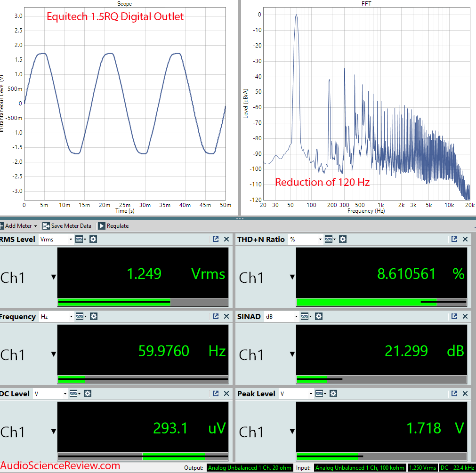
Task: Open SINAD meter graph view icon
Action: [306, 317]
